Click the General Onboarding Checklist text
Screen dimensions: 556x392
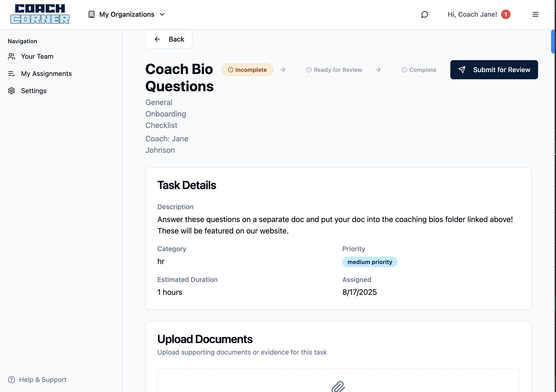point(166,114)
